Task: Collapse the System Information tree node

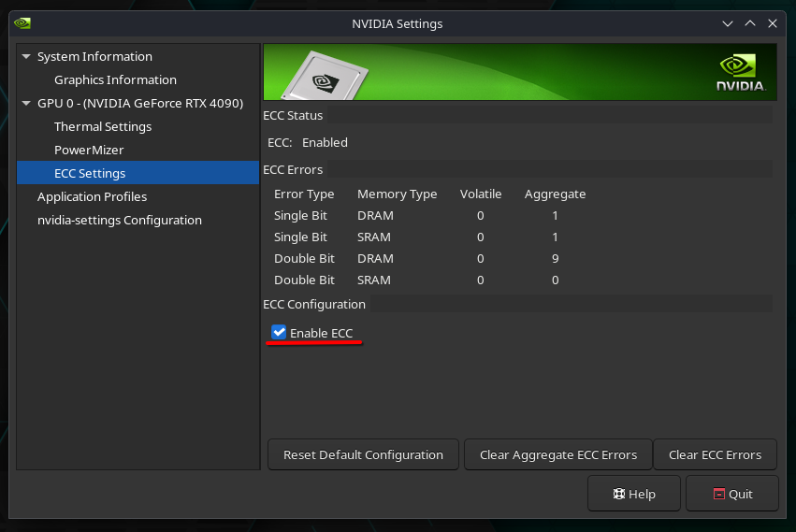Action: 26,56
